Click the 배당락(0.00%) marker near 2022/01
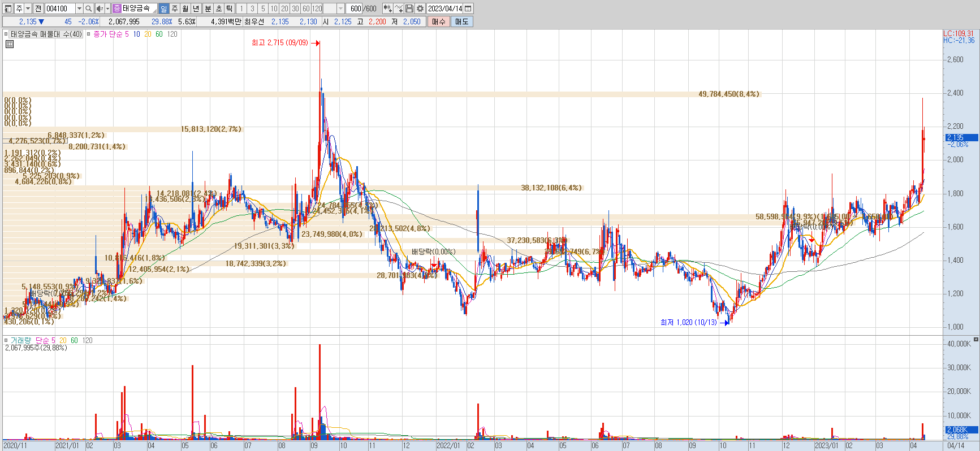Screen dimensions: 980x451 pos(433,251)
